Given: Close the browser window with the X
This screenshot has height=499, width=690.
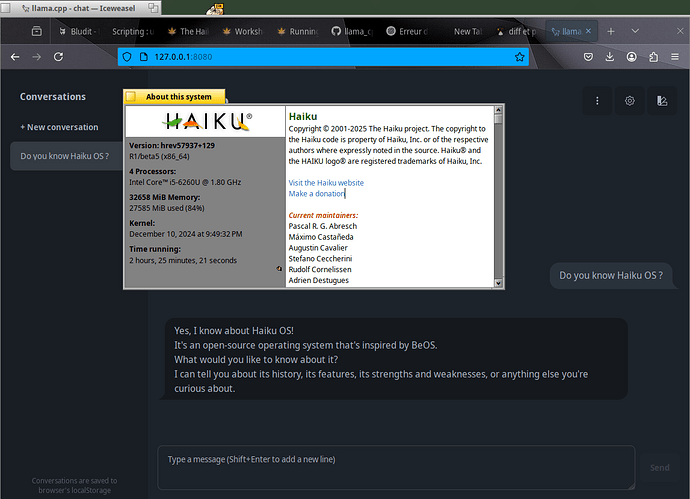Looking at the screenshot, I should pos(680,31).
